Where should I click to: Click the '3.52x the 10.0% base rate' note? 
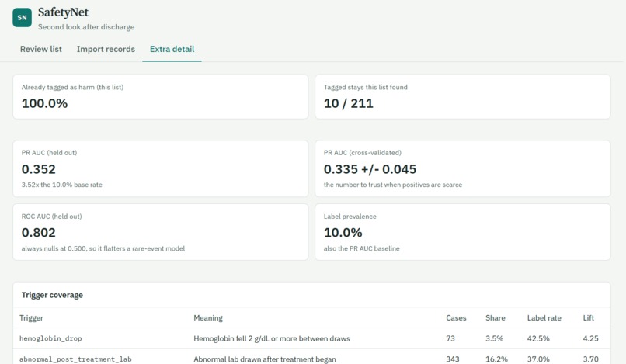(62, 185)
